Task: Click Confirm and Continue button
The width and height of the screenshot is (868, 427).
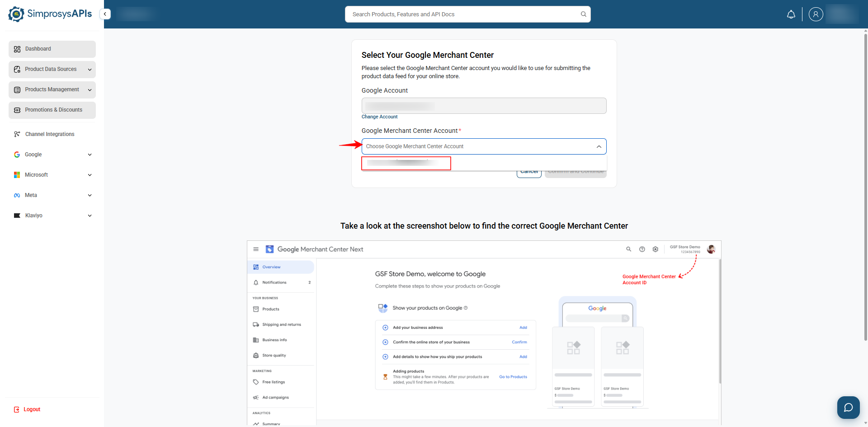Action: tap(576, 174)
